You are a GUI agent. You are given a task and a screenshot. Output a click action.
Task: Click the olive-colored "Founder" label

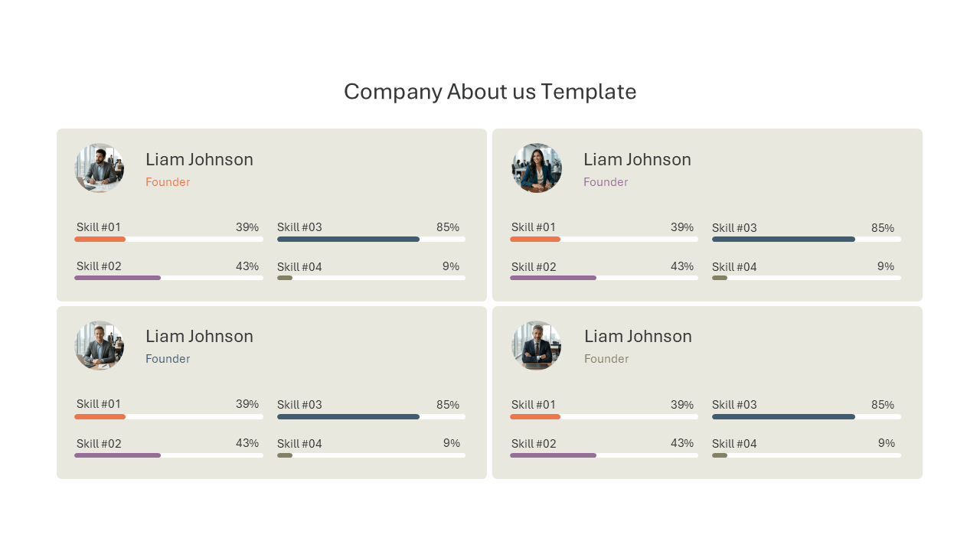point(606,359)
